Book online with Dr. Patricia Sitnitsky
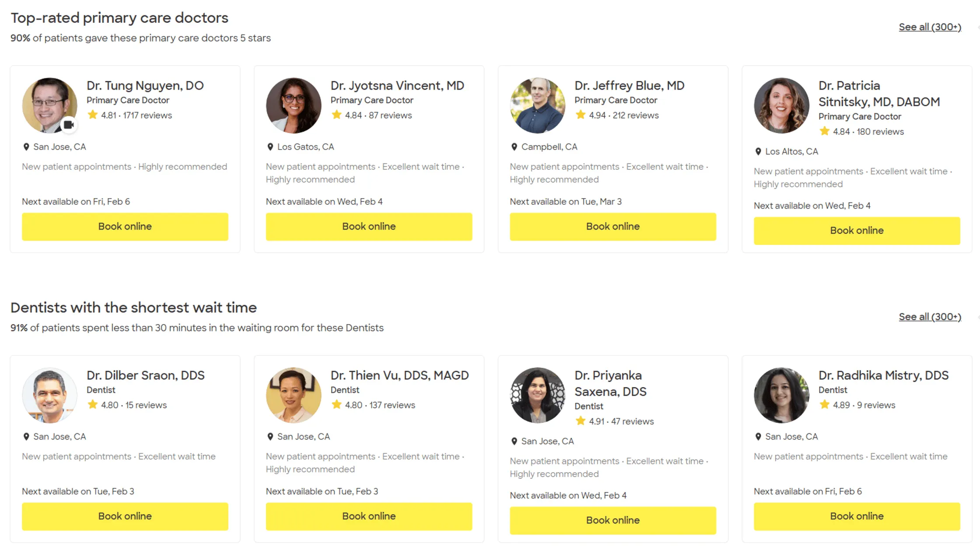Image resolution: width=980 pixels, height=551 pixels. [857, 230]
